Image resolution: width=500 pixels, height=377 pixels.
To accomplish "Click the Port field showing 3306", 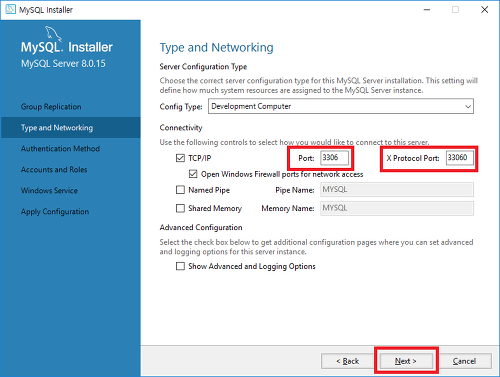I will (334, 158).
